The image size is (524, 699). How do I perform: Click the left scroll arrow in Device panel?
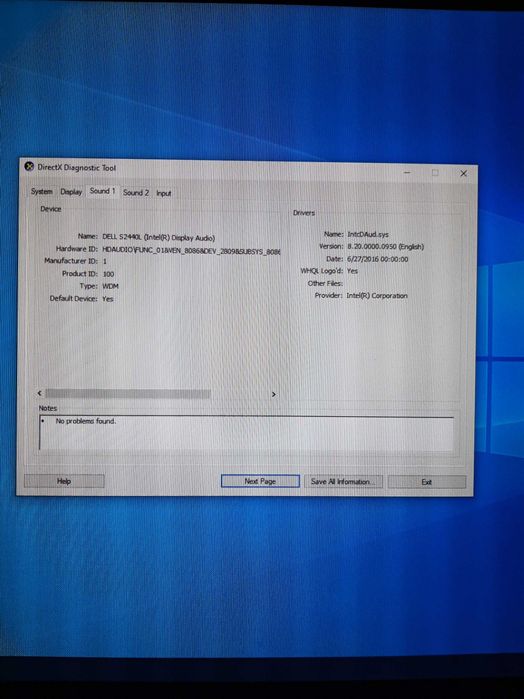40,393
